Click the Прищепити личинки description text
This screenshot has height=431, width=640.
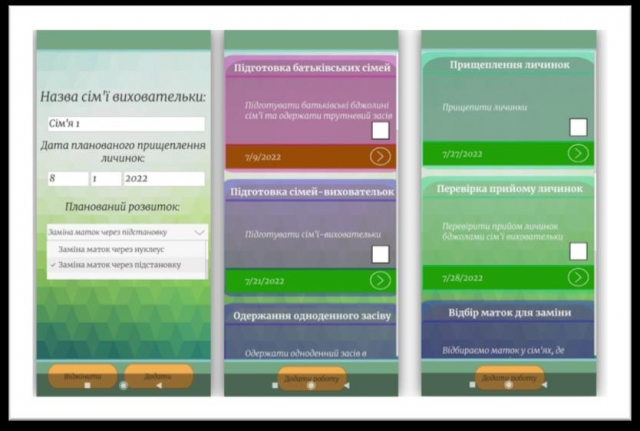(484, 108)
